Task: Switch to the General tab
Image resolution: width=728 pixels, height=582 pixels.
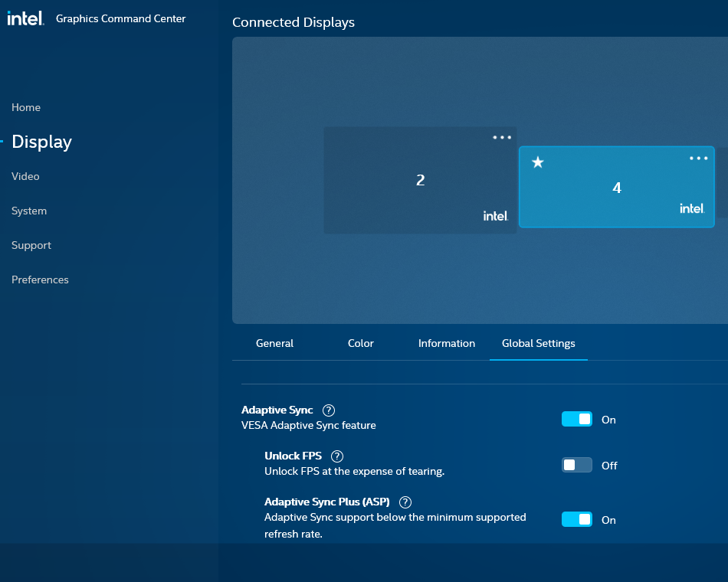Action: (x=274, y=343)
